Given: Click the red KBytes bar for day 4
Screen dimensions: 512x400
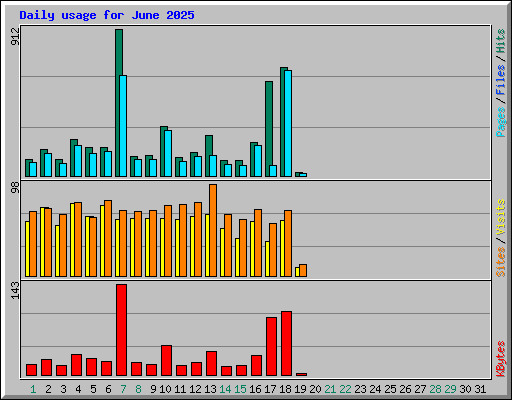Looking at the screenshot, I should click(x=76, y=365).
